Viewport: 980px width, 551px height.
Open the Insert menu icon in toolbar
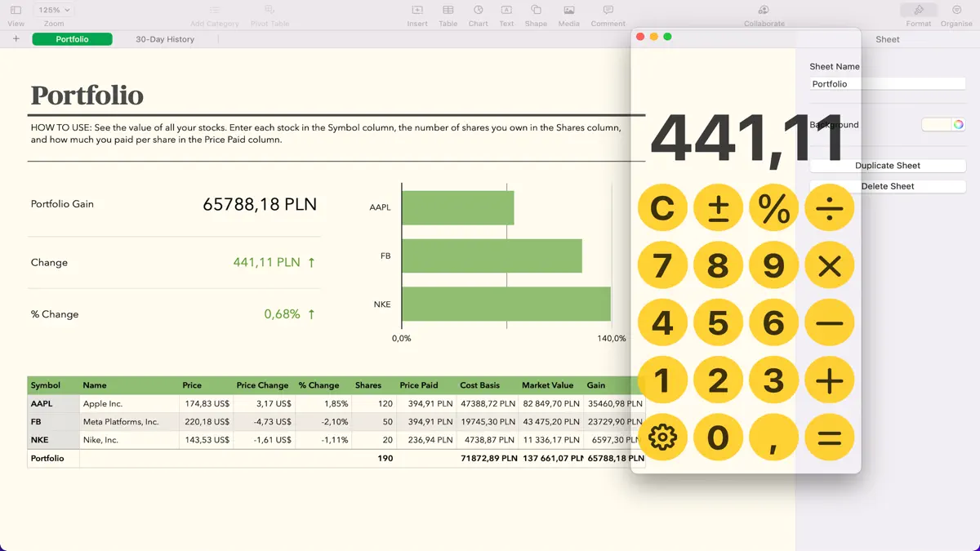pyautogui.click(x=417, y=12)
